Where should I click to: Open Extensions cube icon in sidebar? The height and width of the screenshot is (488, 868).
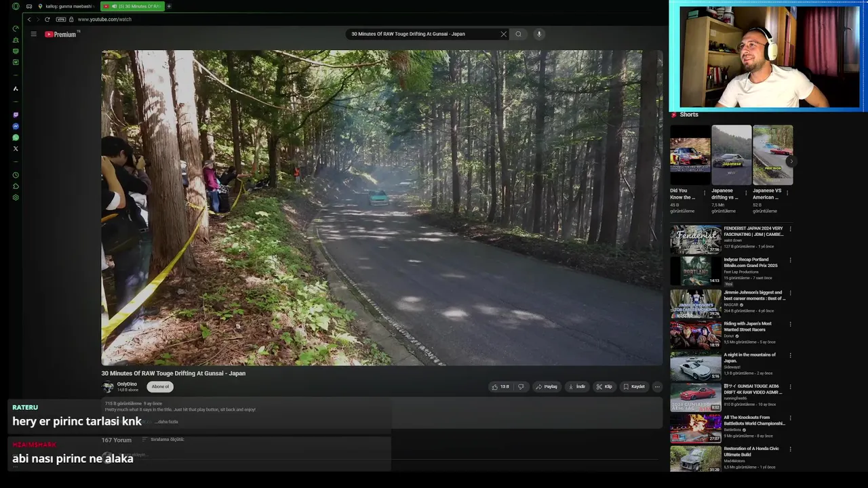click(x=16, y=186)
